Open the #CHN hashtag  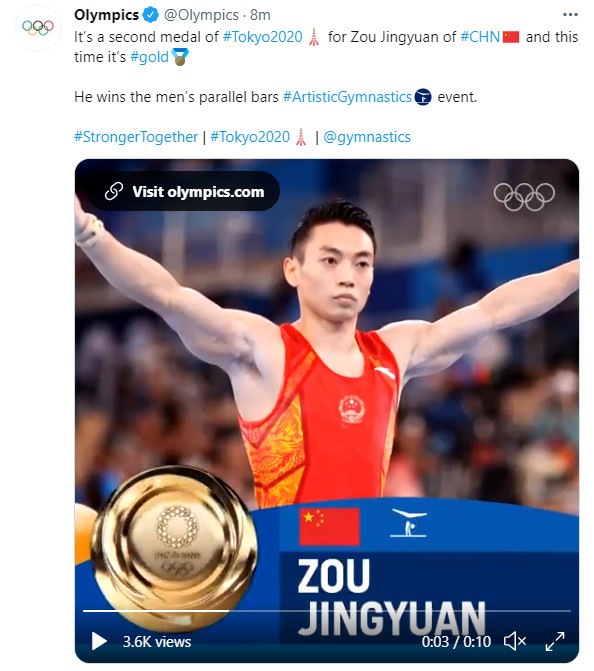click(480, 37)
